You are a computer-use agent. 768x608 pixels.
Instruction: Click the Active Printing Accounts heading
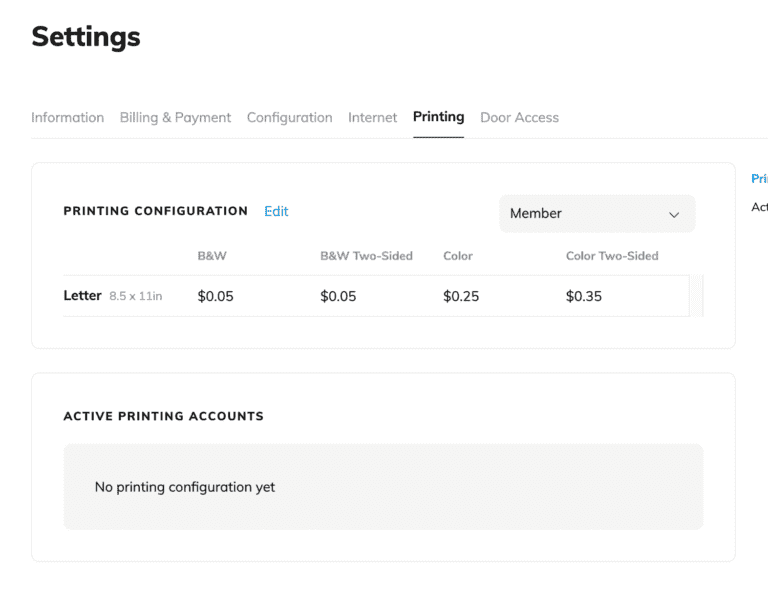click(163, 416)
